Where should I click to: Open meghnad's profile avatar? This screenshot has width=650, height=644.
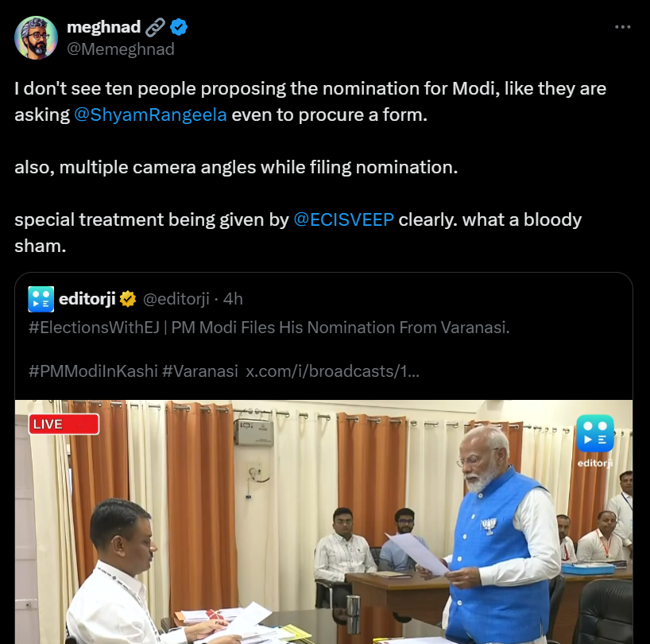pos(36,37)
